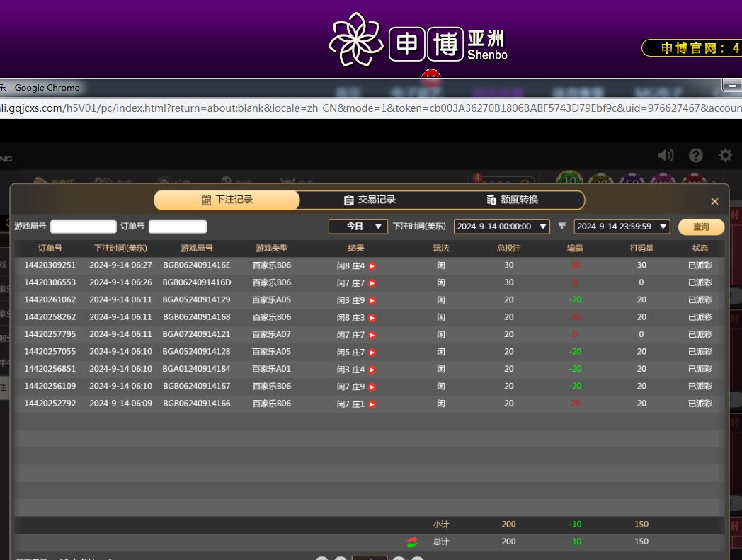Toggle the sound speaker icon
The height and width of the screenshot is (560, 742).
pyautogui.click(x=666, y=156)
